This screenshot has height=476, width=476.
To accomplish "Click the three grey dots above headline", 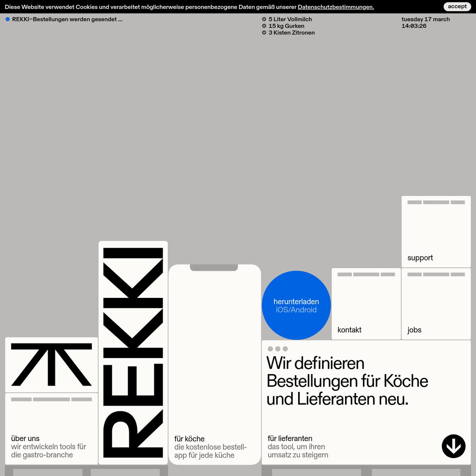I will (278, 349).
